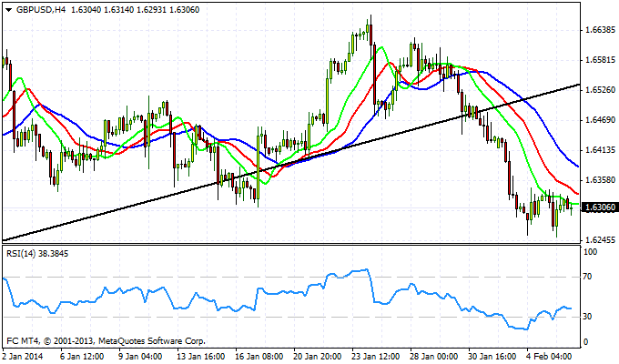Click the 4 Feb 04:00 time label
This screenshot has width=619, height=364.
549,357
